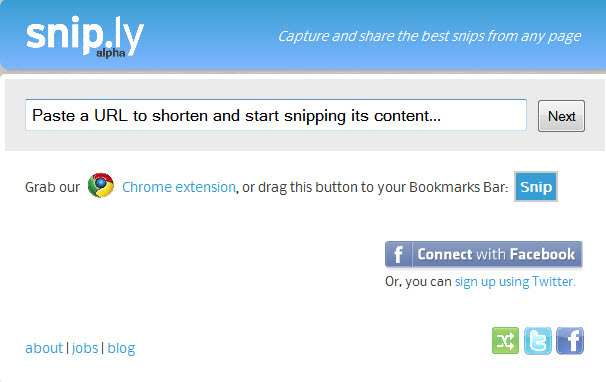Click the 'f' logo inside the Connect button
This screenshot has height=382, width=606.
[x=398, y=254]
